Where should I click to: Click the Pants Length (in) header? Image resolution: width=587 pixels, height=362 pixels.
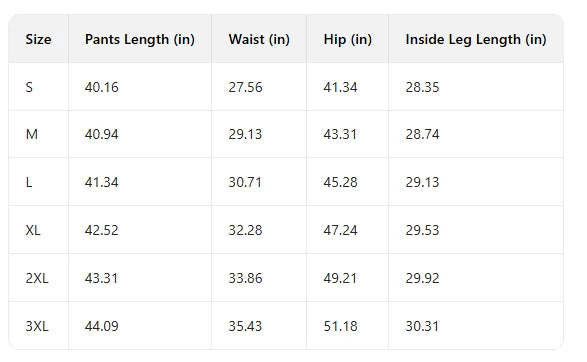(140, 40)
